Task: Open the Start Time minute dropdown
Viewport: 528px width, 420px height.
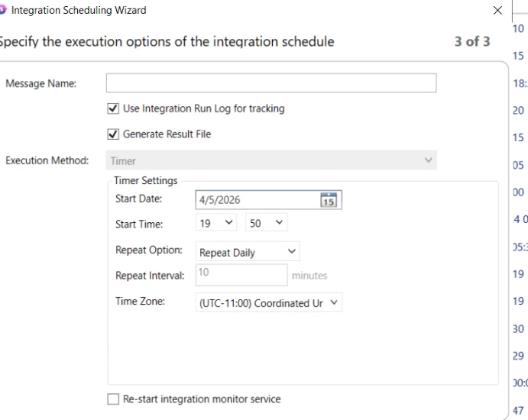Action: coord(267,223)
